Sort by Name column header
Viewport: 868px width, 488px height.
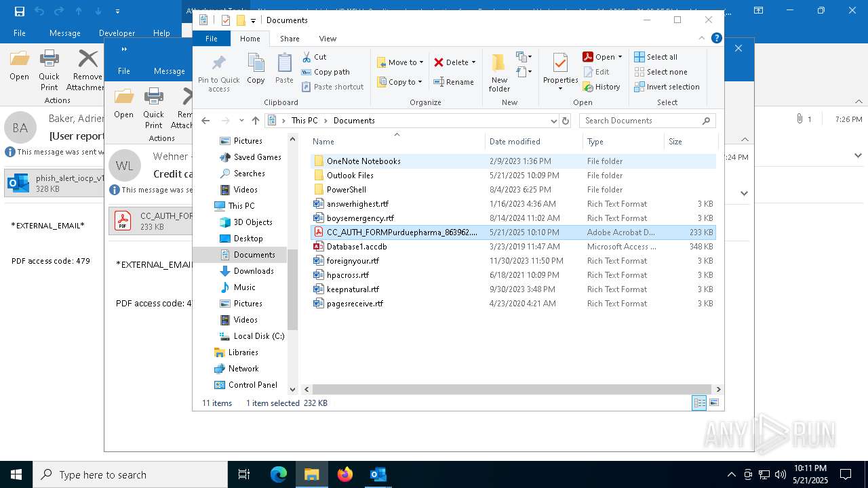tap(397, 142)
